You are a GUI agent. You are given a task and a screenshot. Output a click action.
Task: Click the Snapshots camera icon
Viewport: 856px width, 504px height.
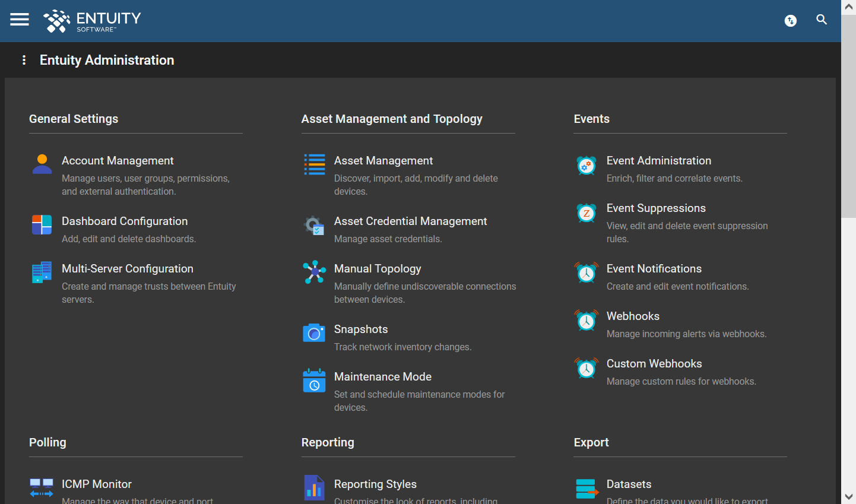pos(315,333)
